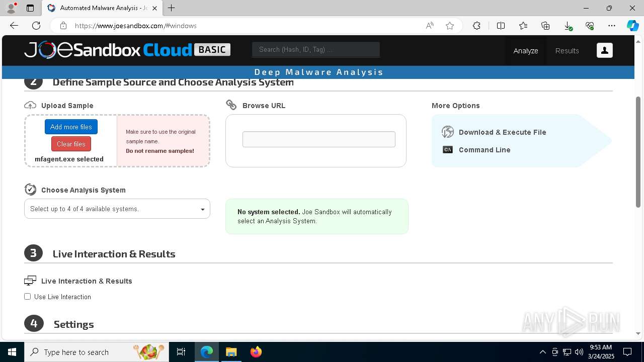
Task: Switch to the Results tab
Action: point(567,51)
